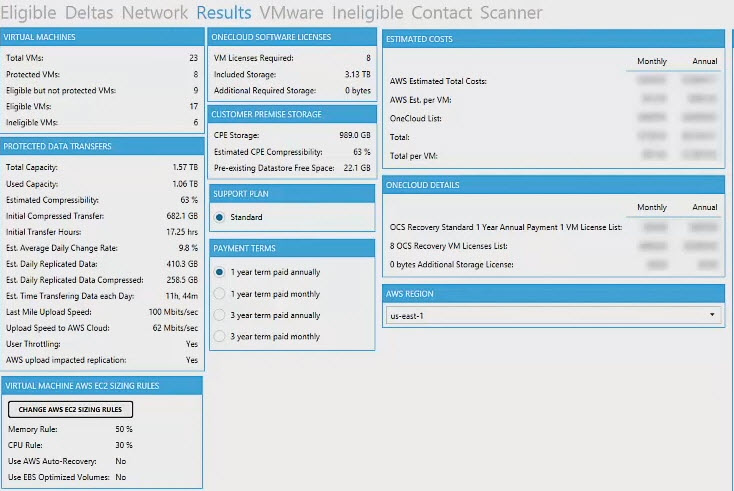Switch to the Eligible tab
This screenshot has height=491, width=734.
tap(28, 13)
